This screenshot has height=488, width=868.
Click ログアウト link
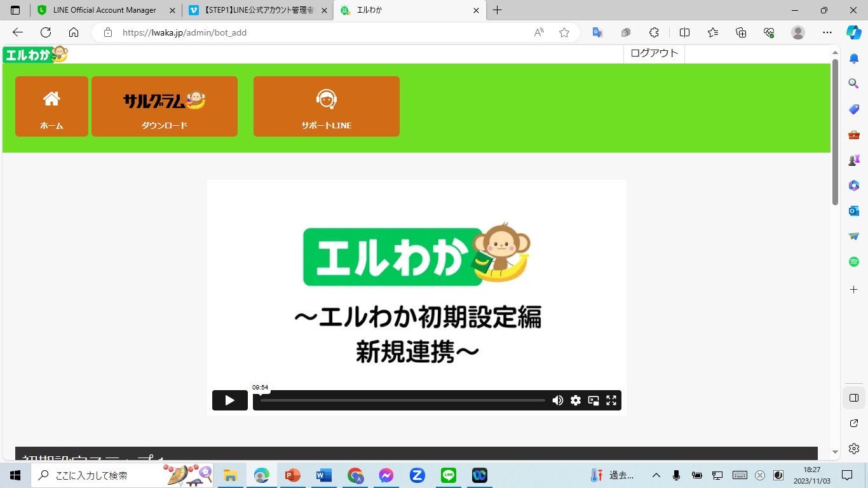[x=654, y=53]
